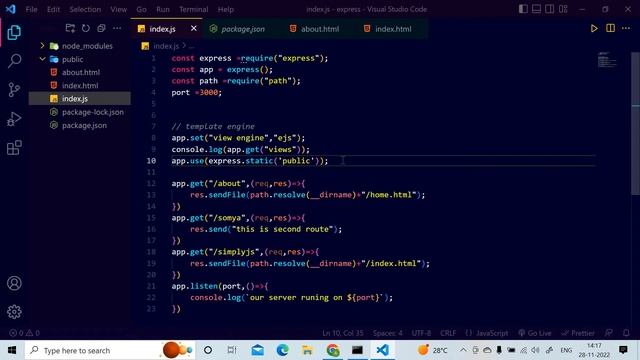Split the editor to the right

pos(610,28)
